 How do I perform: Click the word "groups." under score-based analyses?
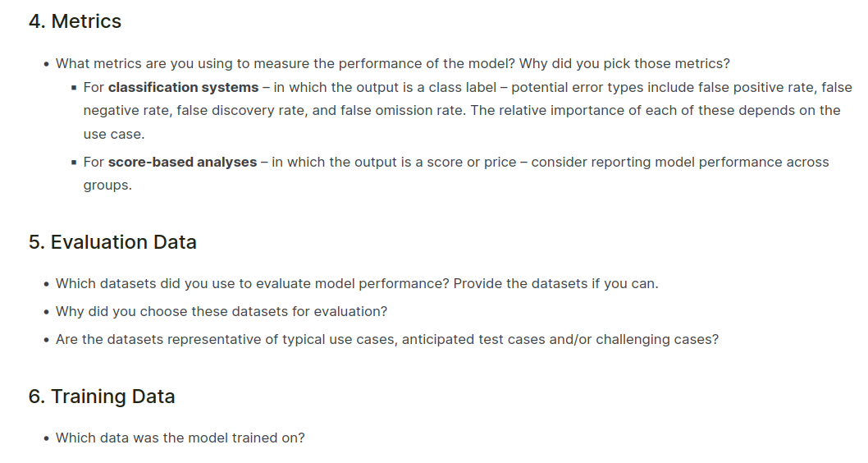tap(107, 186)
